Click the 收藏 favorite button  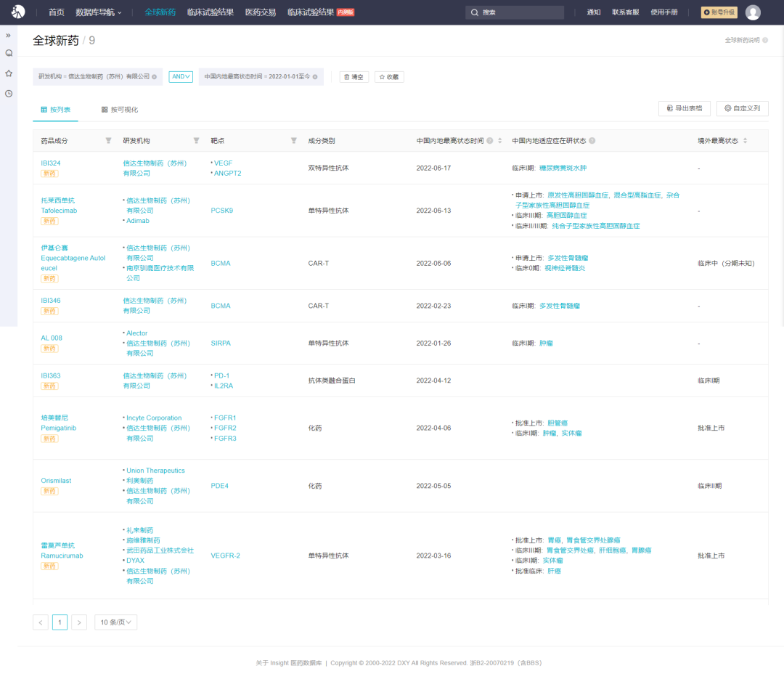pyautogui.click(x=389, y=77)
